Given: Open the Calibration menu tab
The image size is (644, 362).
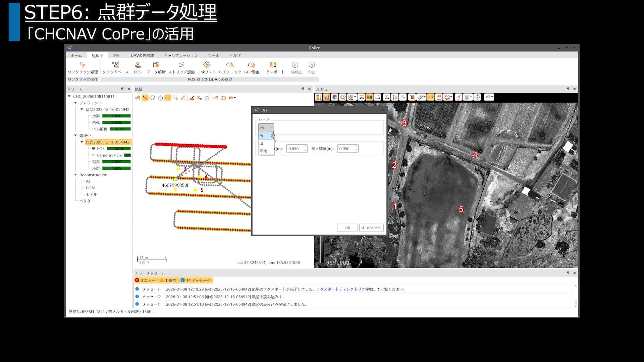Looking at the screenshot, I should [181, 55].
